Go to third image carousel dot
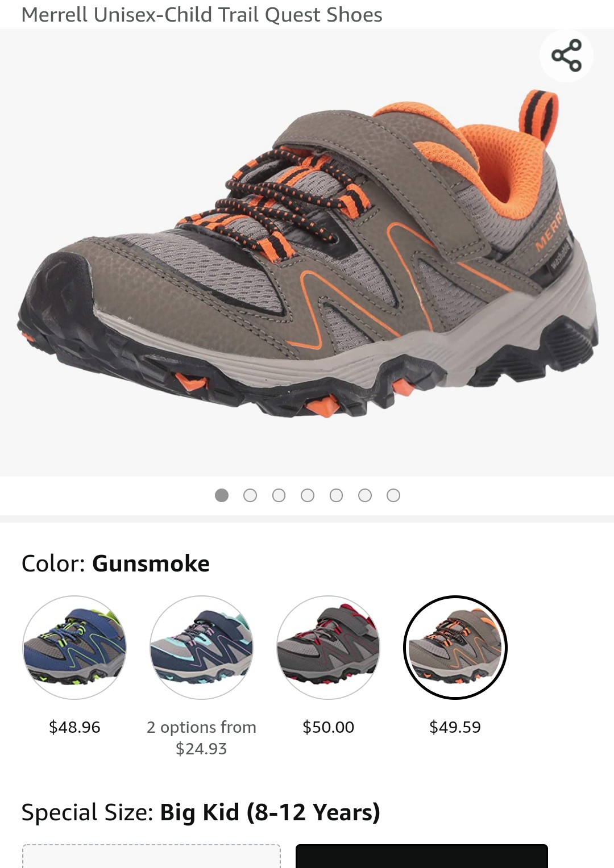Viewport: 614px width, 868px height. (x=279, y=495)
